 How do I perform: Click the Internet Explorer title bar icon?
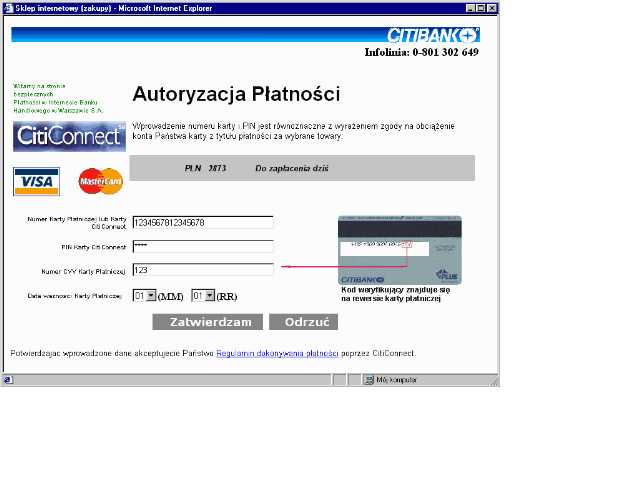point(9,8)
